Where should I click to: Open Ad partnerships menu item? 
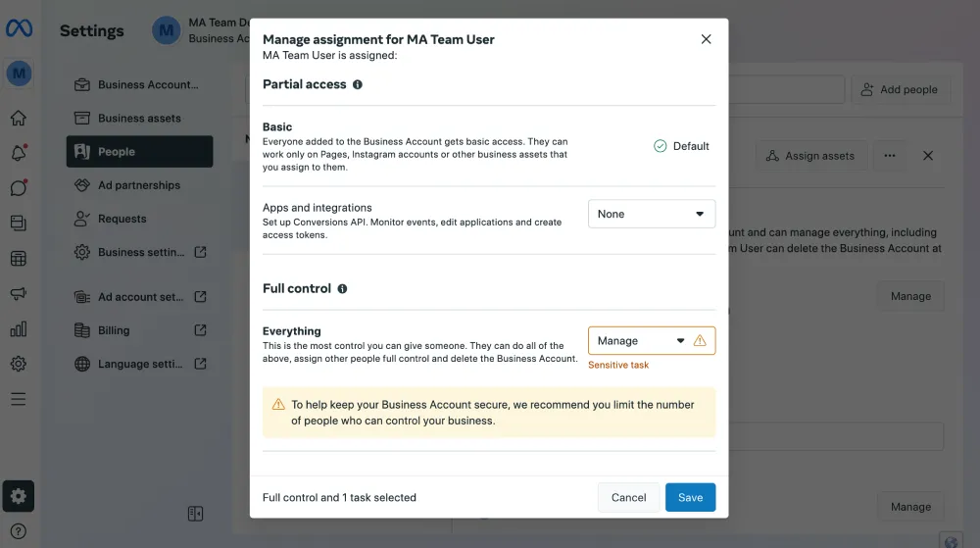139,185
